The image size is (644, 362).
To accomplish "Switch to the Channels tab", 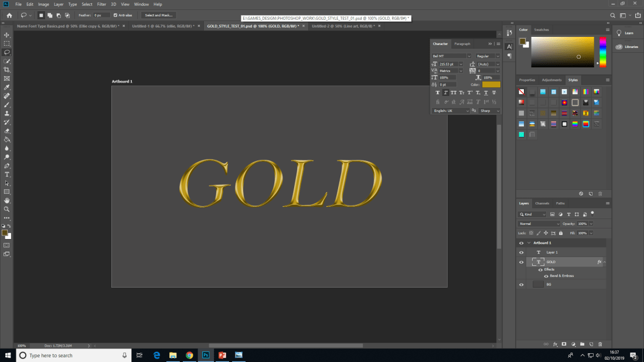I will click(x=542, y=203).
